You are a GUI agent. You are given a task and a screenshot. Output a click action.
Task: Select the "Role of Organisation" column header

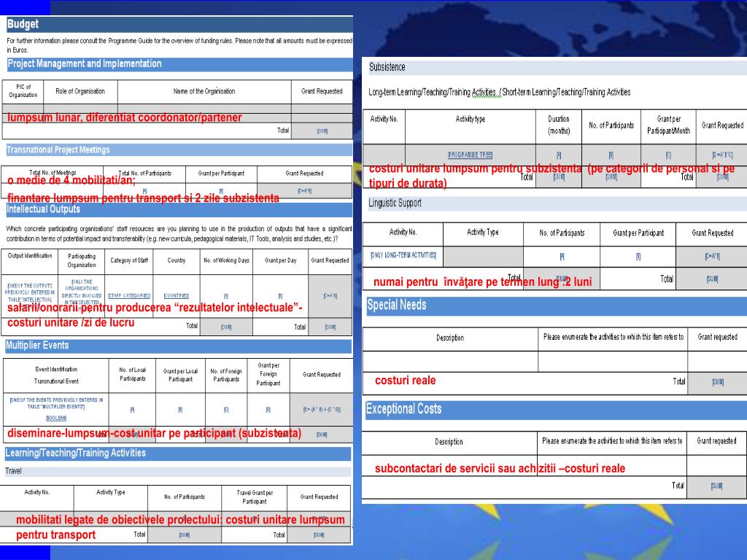(80, 91)
